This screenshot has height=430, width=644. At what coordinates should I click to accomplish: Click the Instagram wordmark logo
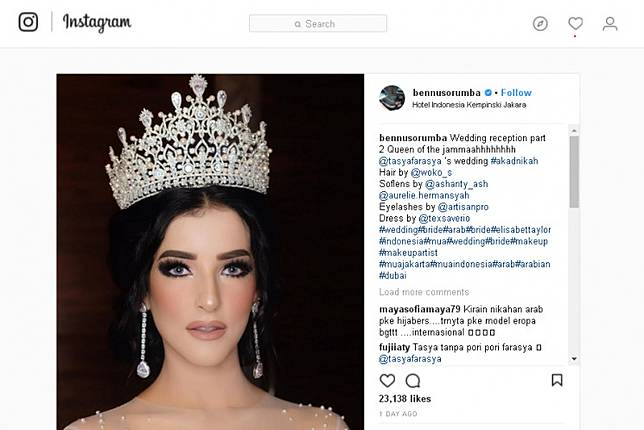[x=97, y=22]
